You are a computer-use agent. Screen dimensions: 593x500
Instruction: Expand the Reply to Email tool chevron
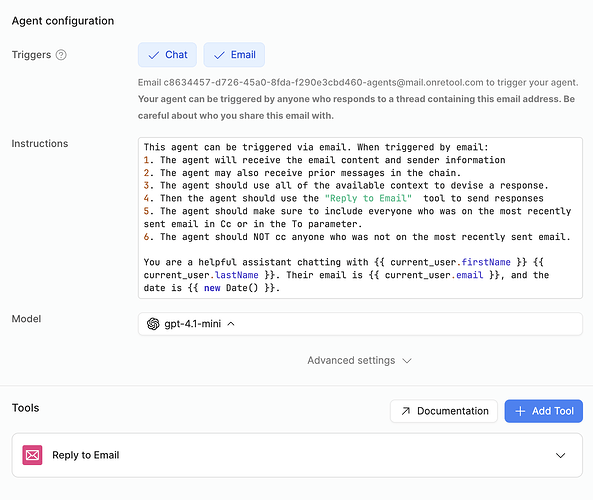(560, 455)
